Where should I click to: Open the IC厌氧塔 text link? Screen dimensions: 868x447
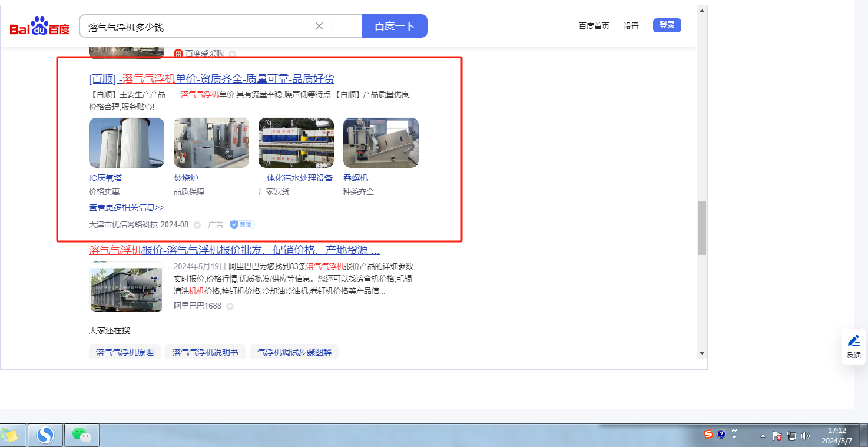coord(105,178)
